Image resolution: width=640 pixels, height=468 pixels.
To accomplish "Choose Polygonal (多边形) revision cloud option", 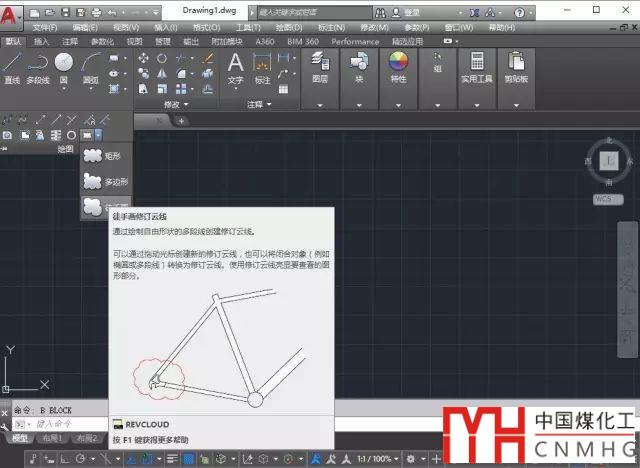I will (105, 182).
